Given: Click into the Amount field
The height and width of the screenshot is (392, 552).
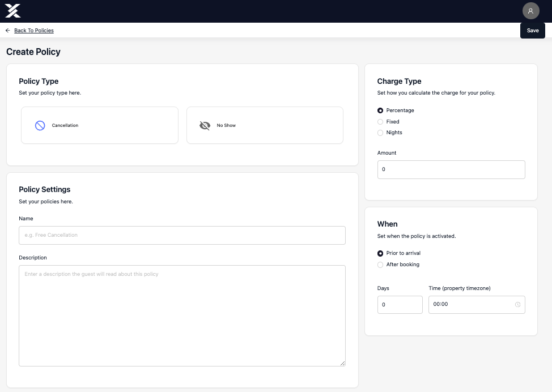Looking at the screenshot, I should 451,169.
